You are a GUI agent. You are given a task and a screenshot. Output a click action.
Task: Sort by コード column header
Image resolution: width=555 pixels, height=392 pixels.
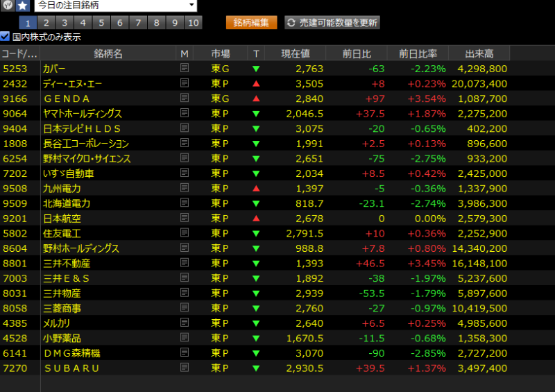click(x=20, y=53)
